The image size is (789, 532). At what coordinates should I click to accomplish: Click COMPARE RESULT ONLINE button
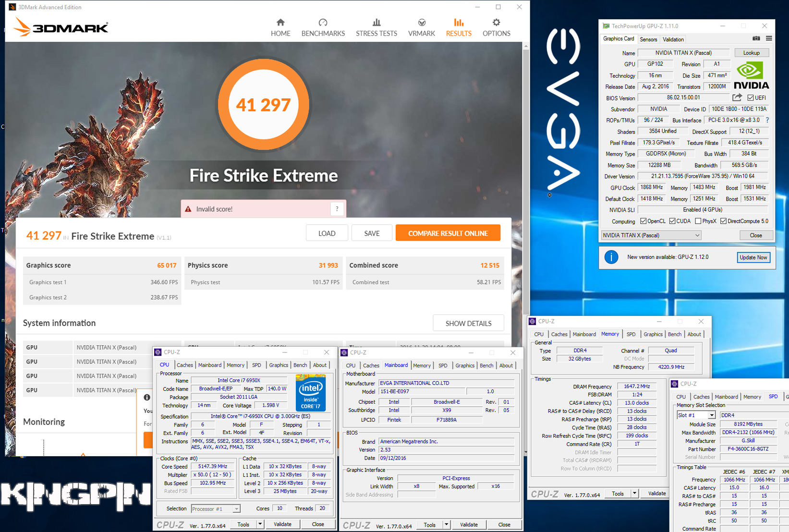(448, 233)
